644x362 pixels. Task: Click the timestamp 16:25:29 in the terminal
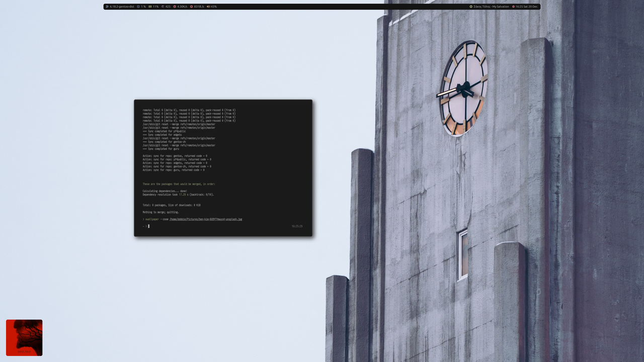pos(297,226)
